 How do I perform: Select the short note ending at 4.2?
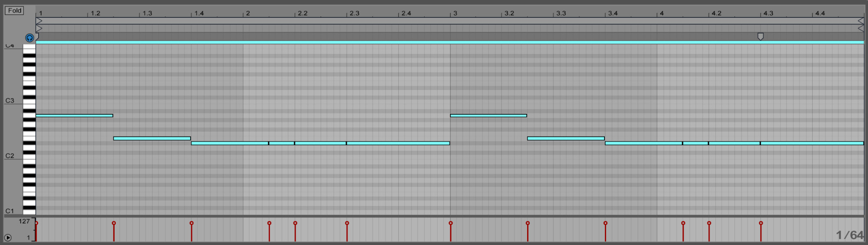[696, 143]
